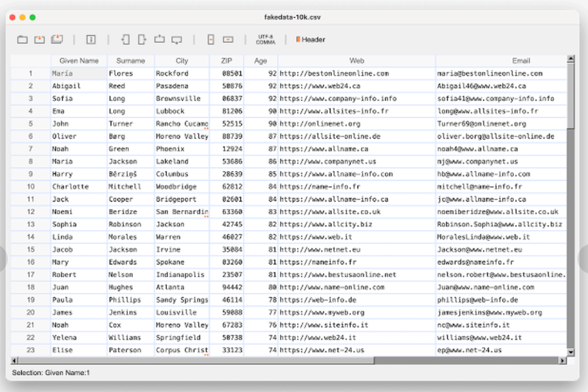This screenshot has height=392, width=588.
Task: Select the Web column header
Action: (x=357, y=61)
